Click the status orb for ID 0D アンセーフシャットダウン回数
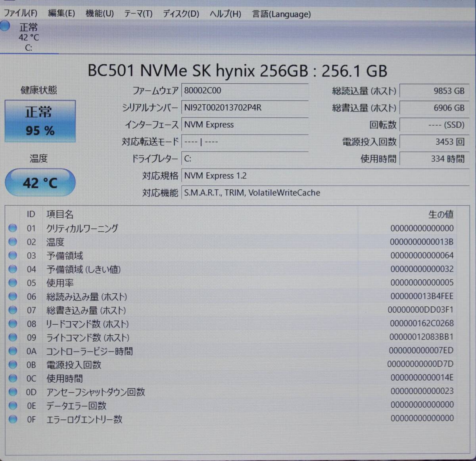This screenshot has width=476, height=461. point(13,392)
